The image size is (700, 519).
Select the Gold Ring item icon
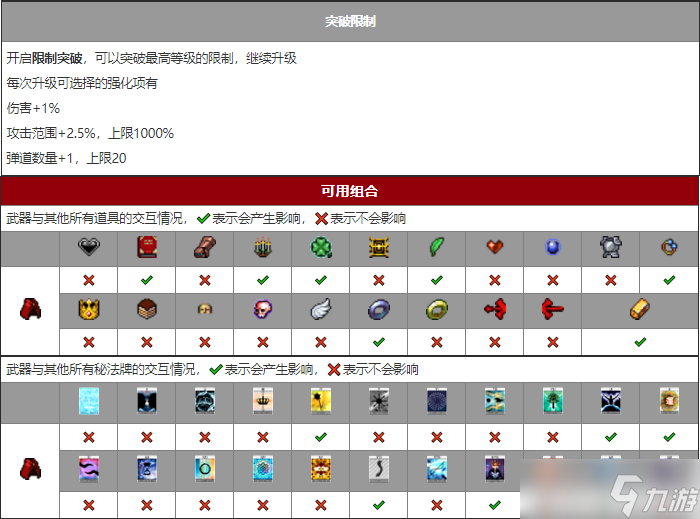tap(437, 309)
